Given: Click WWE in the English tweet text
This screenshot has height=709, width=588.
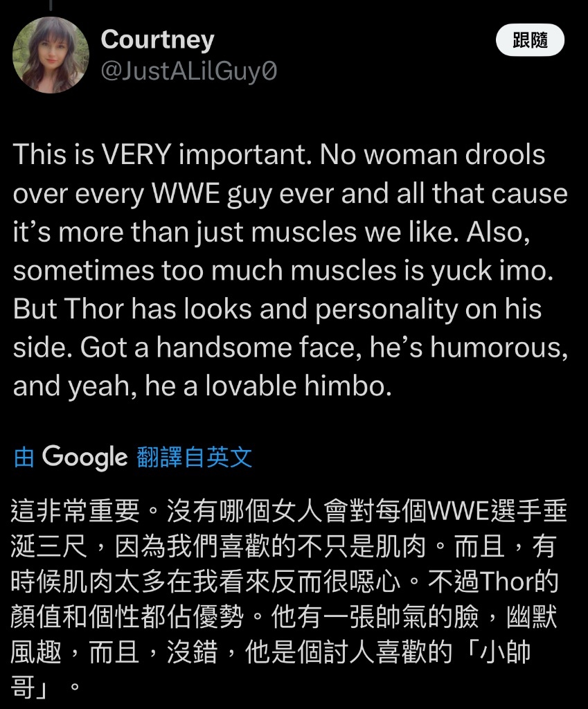Looking at the screenshot, I should pos(186,194).
